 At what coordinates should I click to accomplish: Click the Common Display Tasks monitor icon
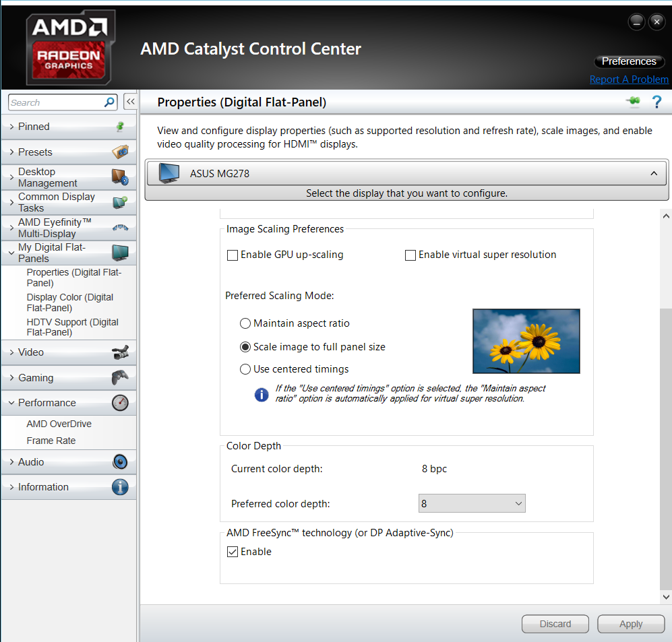click(120, 201)
